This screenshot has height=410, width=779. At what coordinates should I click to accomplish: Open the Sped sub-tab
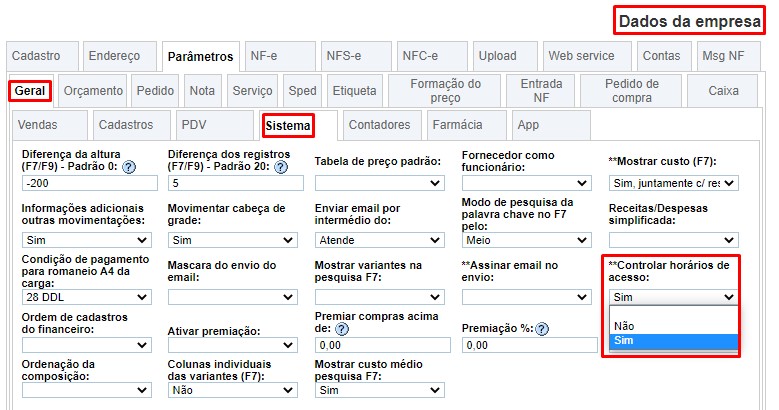coord(303,91)
